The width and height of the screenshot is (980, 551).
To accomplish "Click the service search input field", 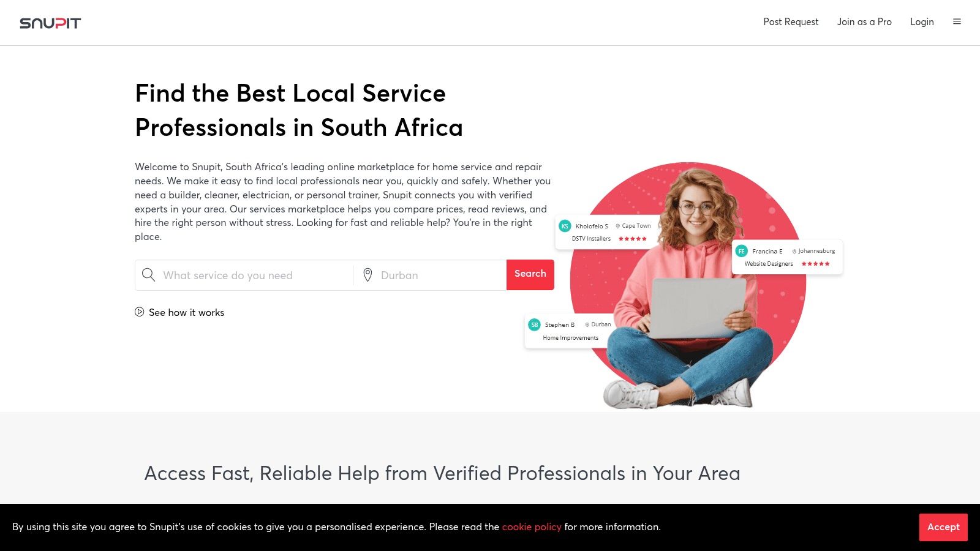I will pyautogui.click(x=245, y=275).
